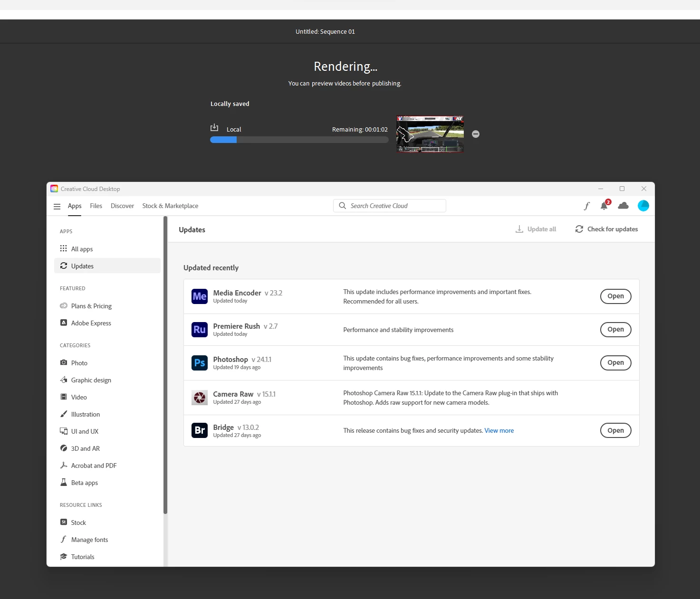This screenshot has width=700, height=599.
Task: Open Beta apps in the sidebar
Action: click(107, 483)
